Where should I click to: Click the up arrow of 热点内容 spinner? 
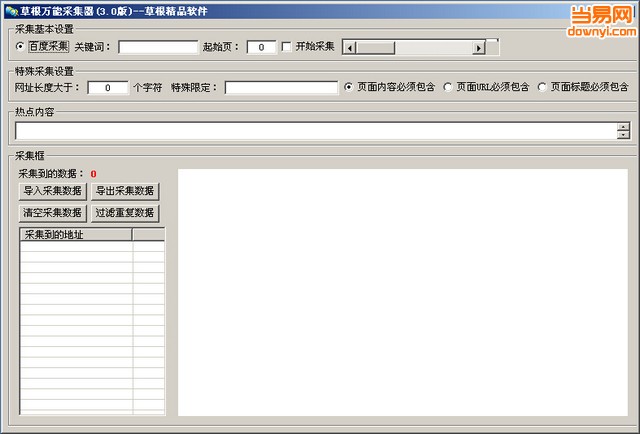(624, 127)
